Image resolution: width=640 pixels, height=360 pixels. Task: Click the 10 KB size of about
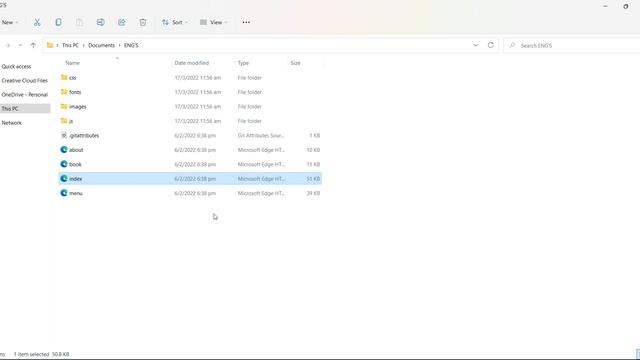pos(313,150)
